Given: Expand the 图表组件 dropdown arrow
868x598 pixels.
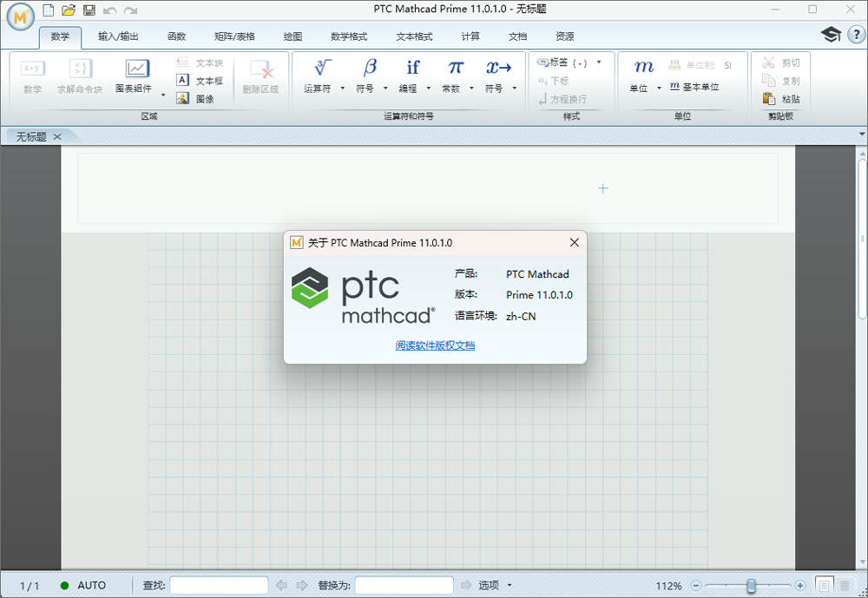Looking at the screenshot, I should [x=163, y=95].
